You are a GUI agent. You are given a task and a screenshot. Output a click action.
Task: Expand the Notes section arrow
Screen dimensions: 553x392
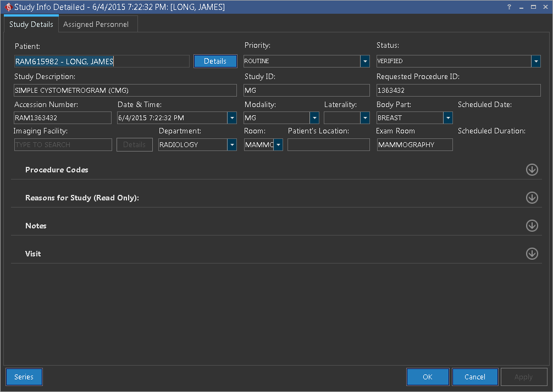[x=532, y=226]
